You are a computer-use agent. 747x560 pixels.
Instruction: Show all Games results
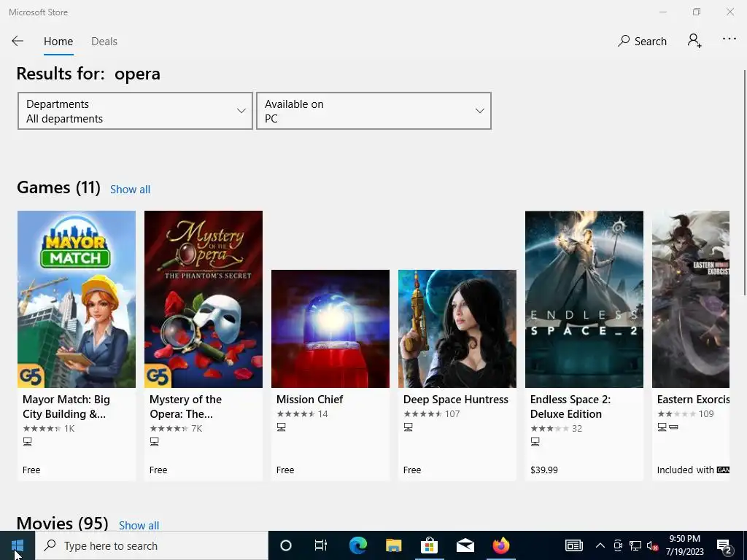[x=130, y=190]
